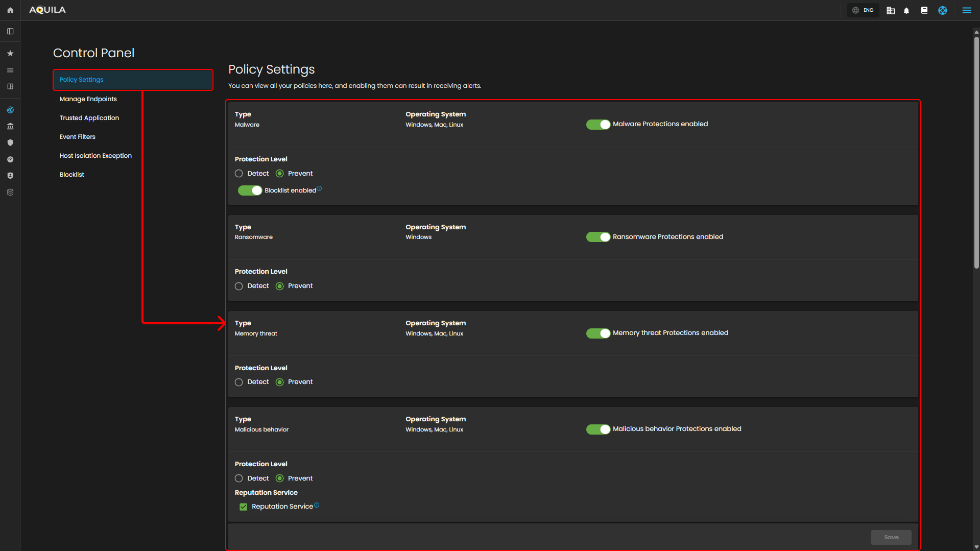Go to Trusted Application section
980x551 pixels.
pos(89,118)
